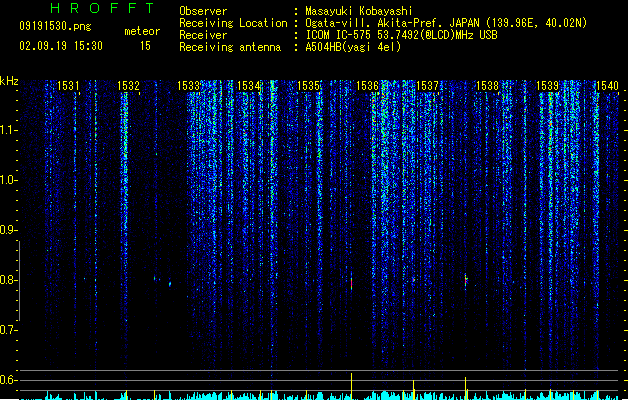The image size is (629, 400).
Task: Click the kHz axis unit label
Action: pyautogui.click(x=9, y=81)
